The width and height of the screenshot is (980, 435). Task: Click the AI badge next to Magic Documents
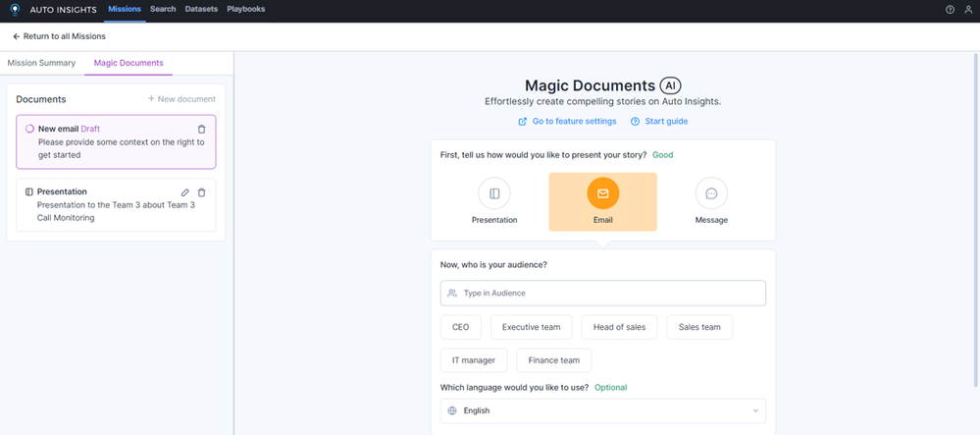[x=670, y=85]
